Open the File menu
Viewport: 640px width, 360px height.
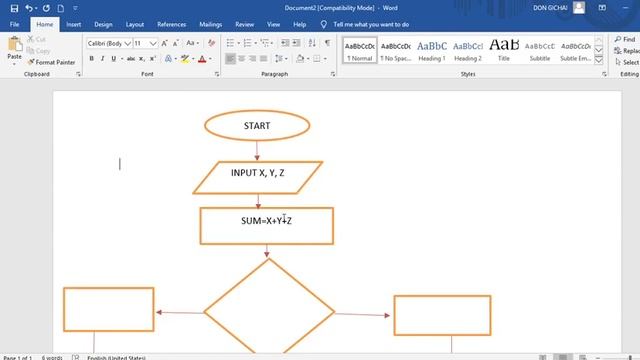pyautogui.click(x=14, y=24)
